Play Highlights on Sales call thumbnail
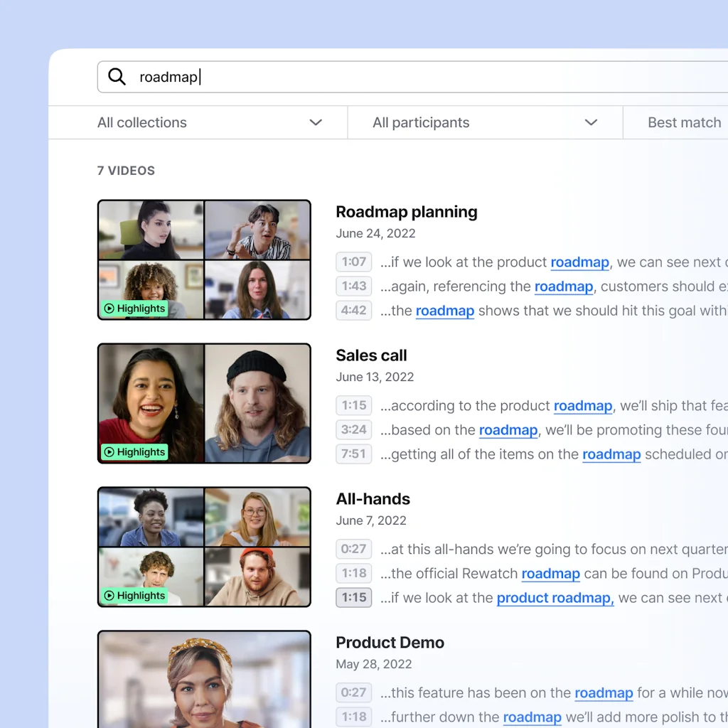The height and width of the screenshot is (728, 728). [134, 452]
